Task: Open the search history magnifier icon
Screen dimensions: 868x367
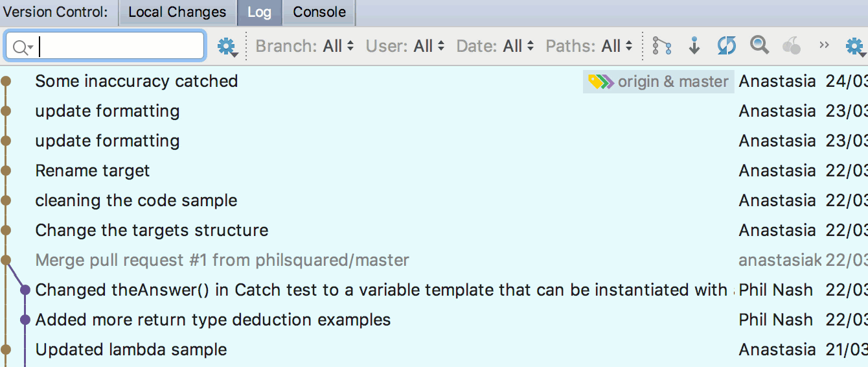Action: point(23,47)
